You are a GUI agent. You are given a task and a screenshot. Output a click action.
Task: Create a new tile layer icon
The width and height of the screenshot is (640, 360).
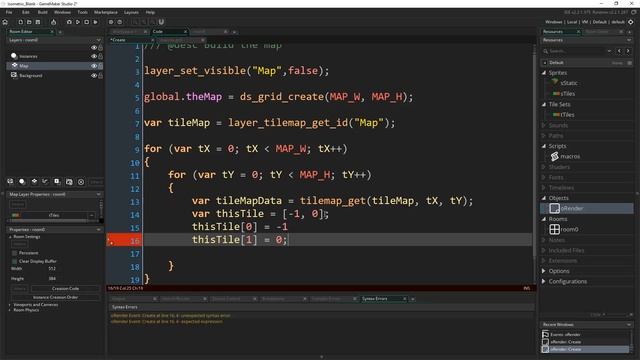[x=34, y=182]
